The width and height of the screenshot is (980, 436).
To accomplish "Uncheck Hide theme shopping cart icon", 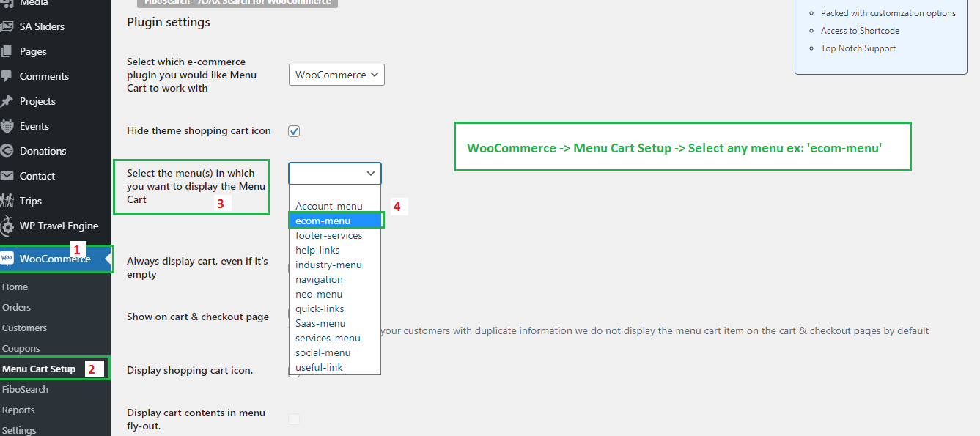I will point(294,131).
